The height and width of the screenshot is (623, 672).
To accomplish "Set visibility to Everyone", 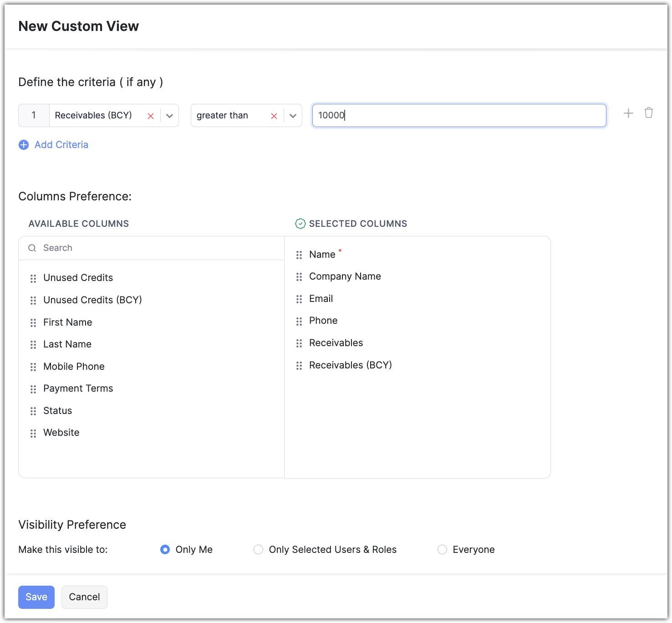I will pyautogui.click(x=442, y=550).
